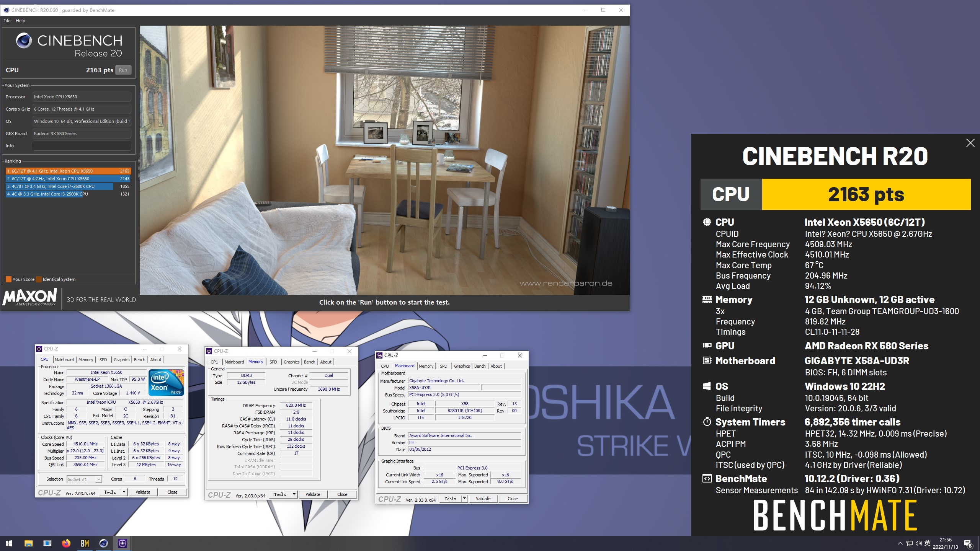Click the Info input field in Cinebench
Screen dimensions: 980x551
82,146
